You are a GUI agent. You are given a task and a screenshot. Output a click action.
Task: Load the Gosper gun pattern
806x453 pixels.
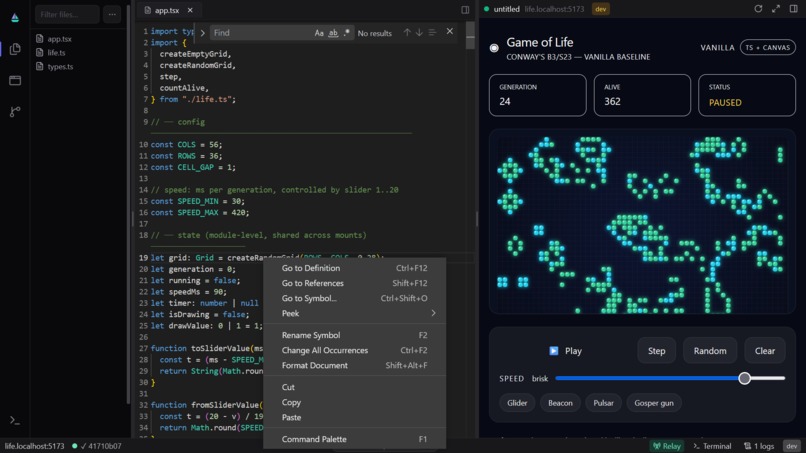pos(654,403)
